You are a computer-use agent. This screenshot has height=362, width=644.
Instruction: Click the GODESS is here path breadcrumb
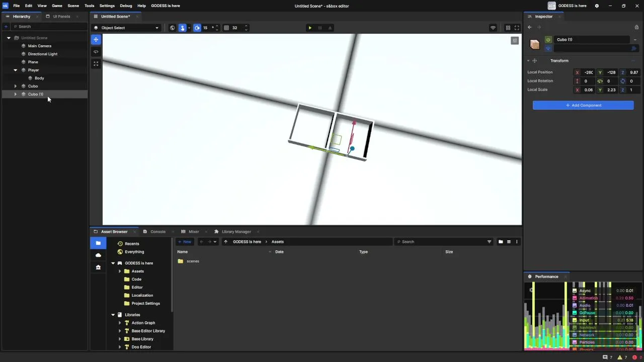tap(247, 242)
